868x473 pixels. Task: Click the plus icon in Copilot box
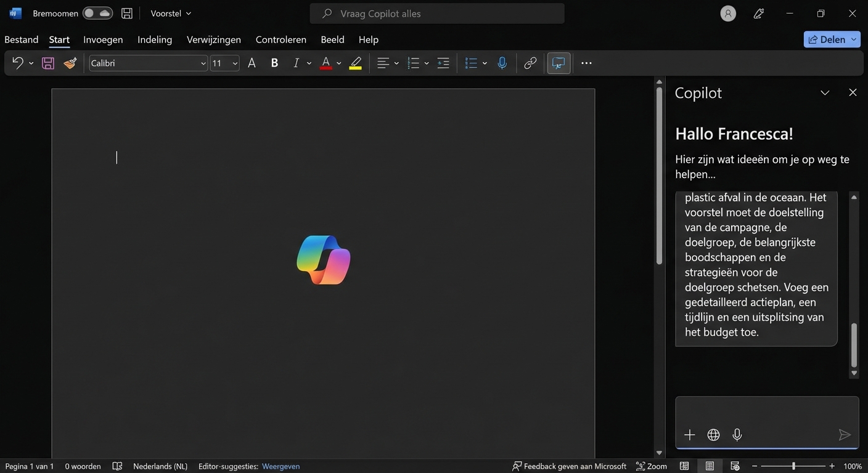689,435
